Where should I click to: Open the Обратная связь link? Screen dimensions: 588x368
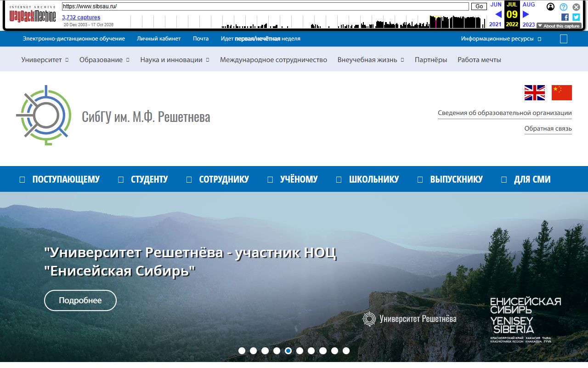click(548, 129)
